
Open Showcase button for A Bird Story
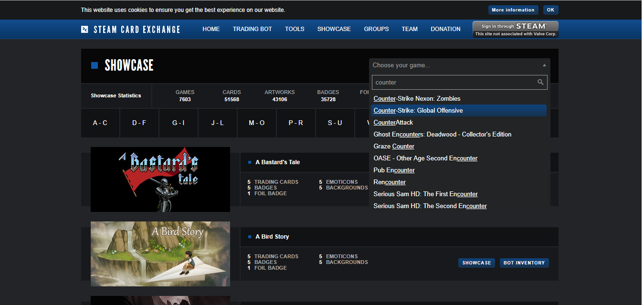(476, 263)
